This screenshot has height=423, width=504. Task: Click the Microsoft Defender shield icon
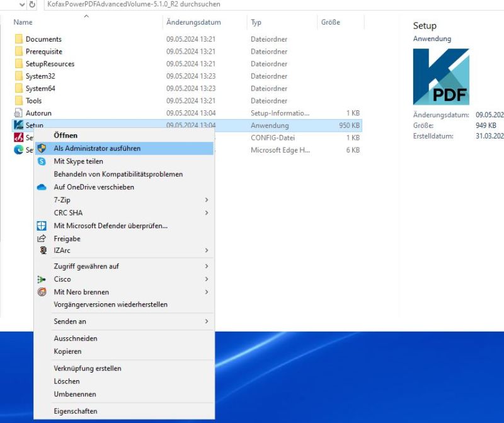coord(42,226)
